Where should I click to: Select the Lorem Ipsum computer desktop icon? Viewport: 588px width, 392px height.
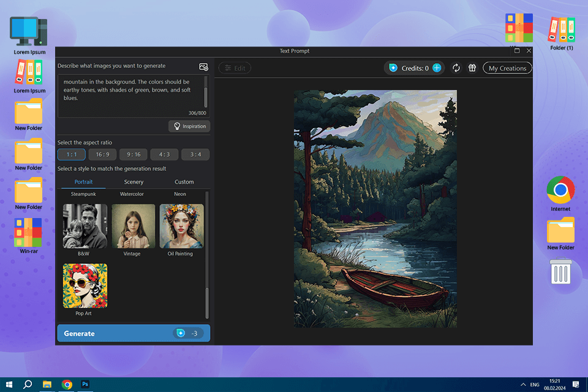pos(29,36)
